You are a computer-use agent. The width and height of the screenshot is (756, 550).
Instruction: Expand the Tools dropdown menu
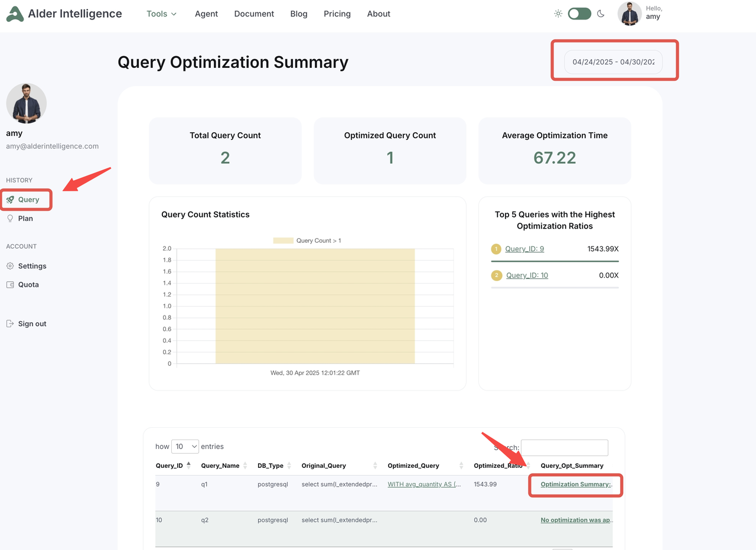tap(162, 14)
